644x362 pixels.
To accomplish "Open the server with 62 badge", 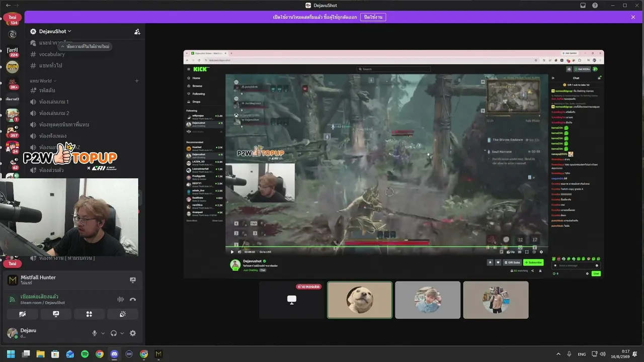I will tap(13, 163).
